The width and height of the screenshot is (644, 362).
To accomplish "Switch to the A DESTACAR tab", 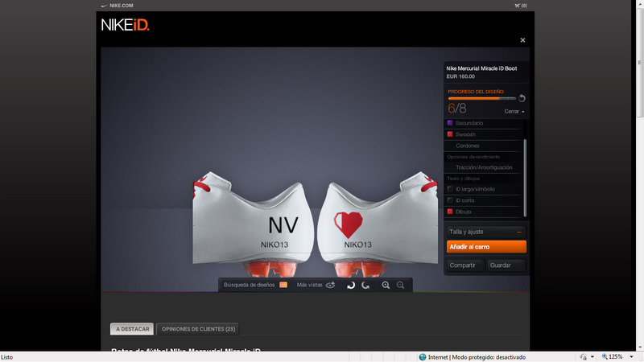I will (132, 329).
